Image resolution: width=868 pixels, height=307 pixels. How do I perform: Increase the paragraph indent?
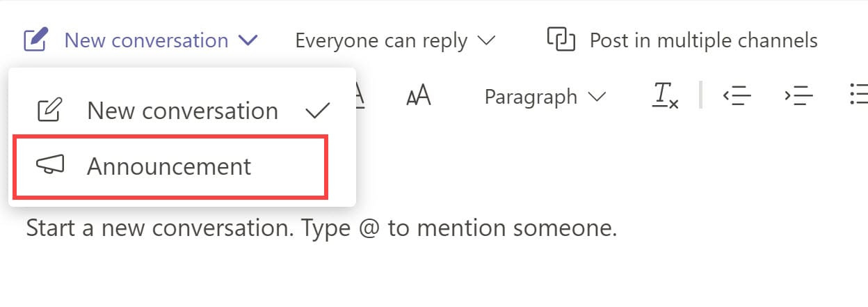(x=798, y=96)
